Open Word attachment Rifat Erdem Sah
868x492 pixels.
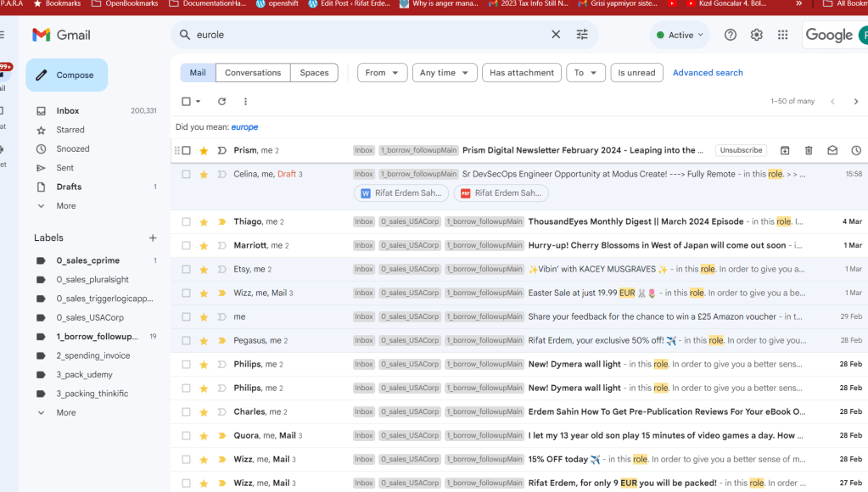(401, 193)
